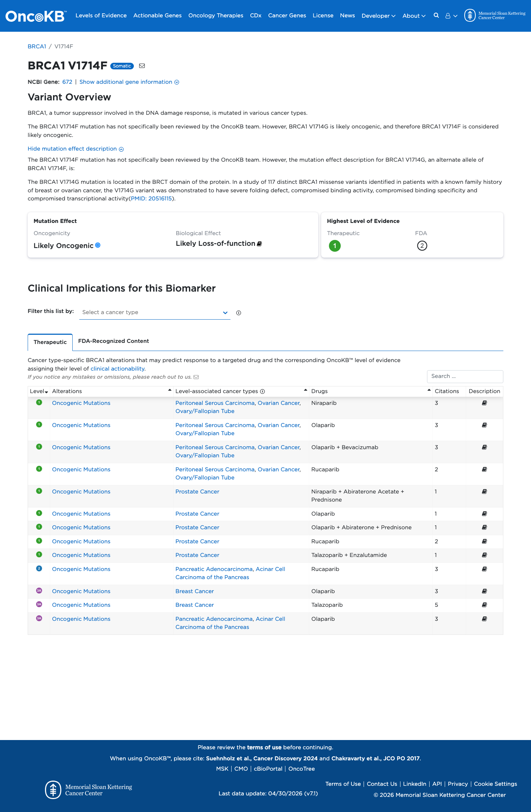Viewport: 531px width, 812px height.
Task: Open description for Niraparib + Abiraterone Acetate row
Action: 485,492
